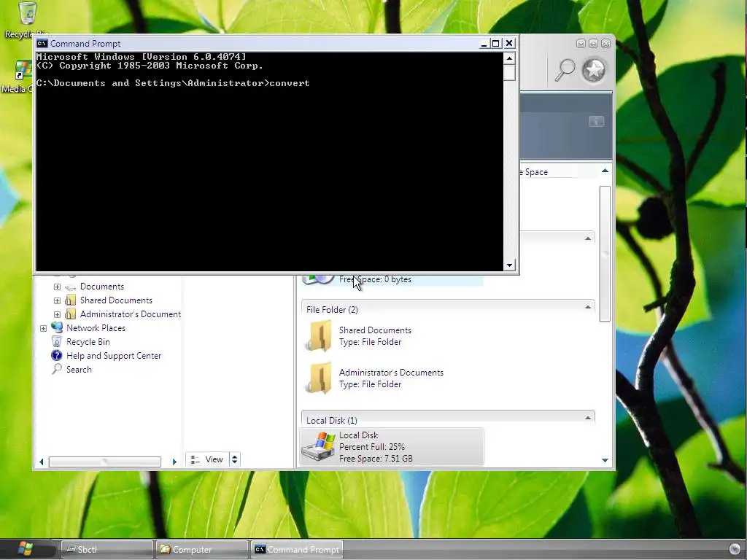Image resolution: width=747 pixels, height=560 pixels.
Task: Click the small button in Computer window's dark banner
Action: click(596, 121)
